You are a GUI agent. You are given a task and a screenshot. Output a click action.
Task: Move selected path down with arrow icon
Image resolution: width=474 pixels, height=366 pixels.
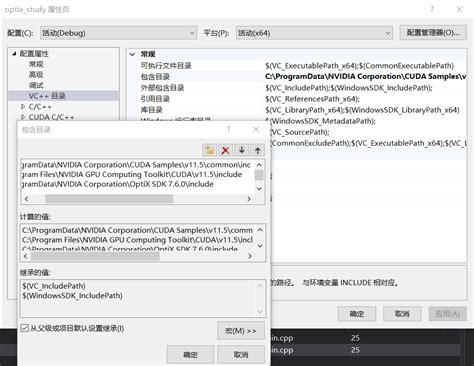click(242, 150)
